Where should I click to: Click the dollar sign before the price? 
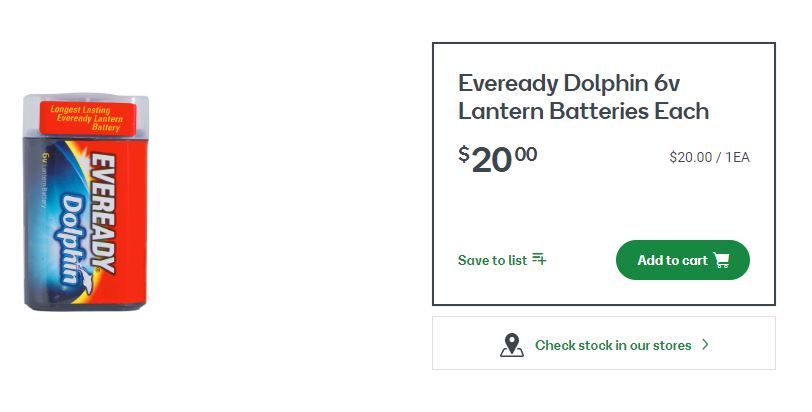464,153
